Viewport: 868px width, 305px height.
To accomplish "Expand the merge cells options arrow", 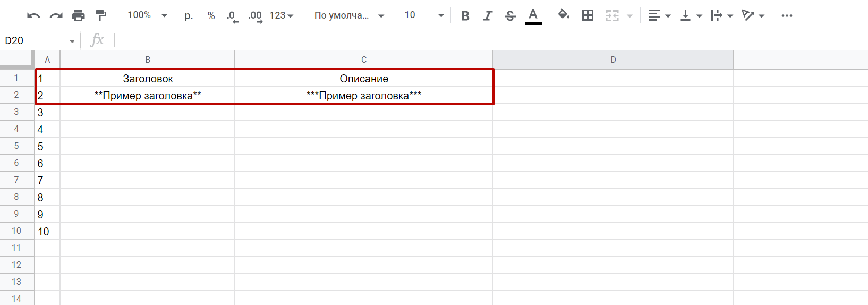I will coord(629,16).
